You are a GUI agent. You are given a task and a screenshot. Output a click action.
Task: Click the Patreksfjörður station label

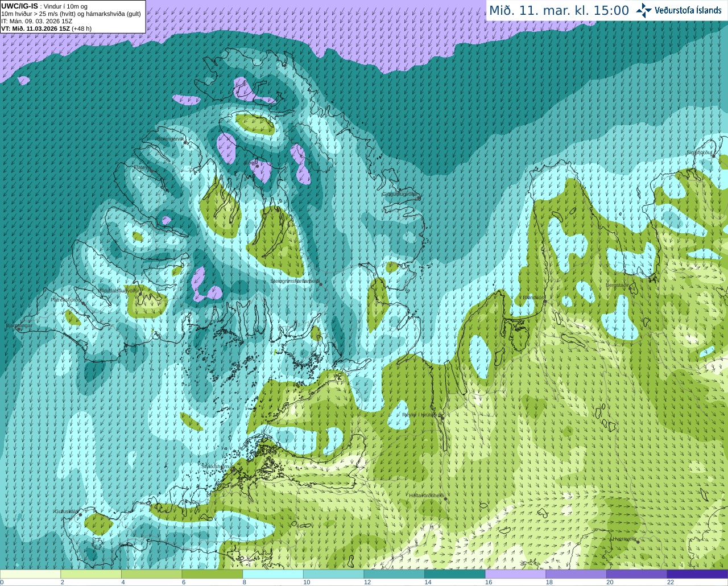tap(67, 299)
